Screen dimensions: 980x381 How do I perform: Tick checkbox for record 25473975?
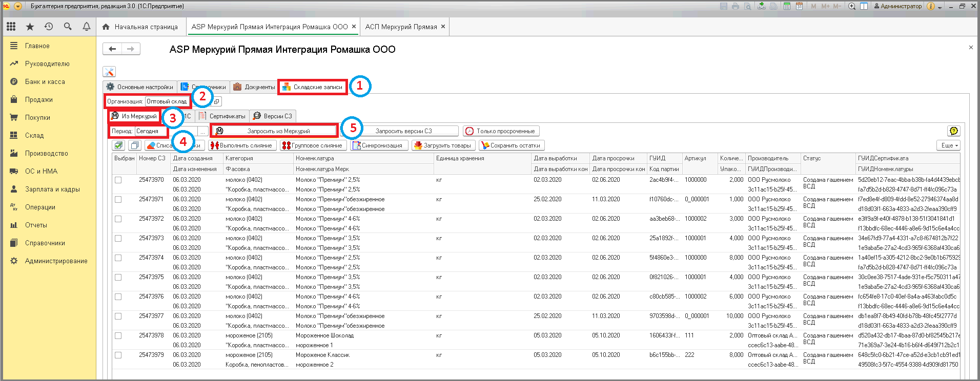[118, 277]
